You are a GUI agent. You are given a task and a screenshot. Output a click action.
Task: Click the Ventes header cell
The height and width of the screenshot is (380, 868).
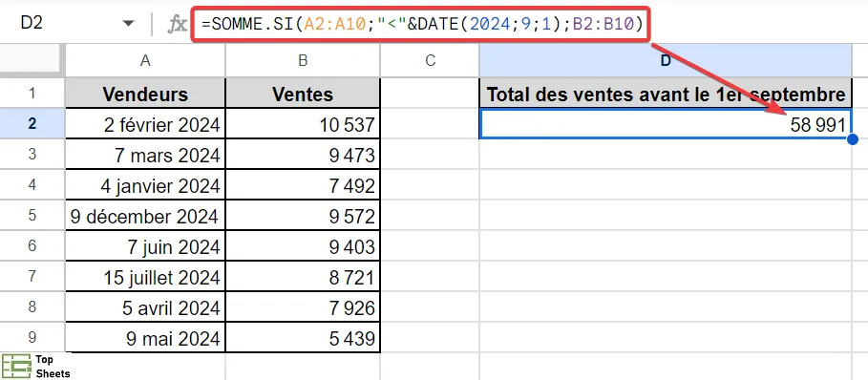[303, 94]
